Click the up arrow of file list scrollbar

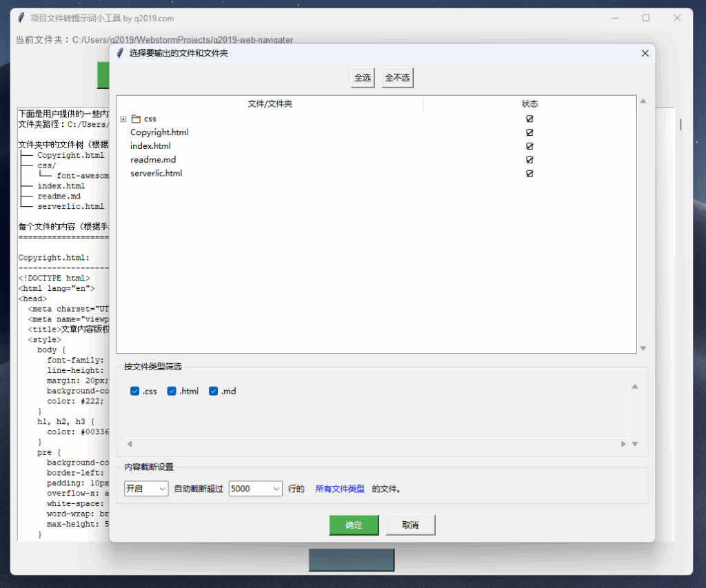point(643,102)
